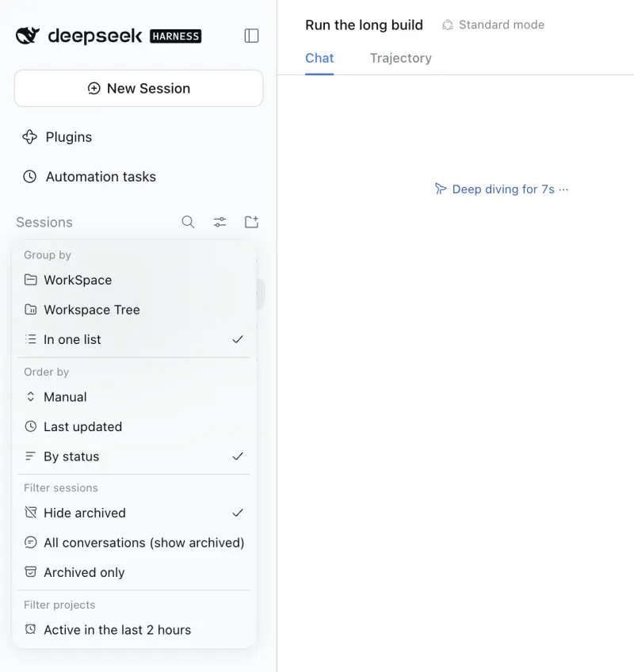Click the Standard mode indicator
Image resolution: width=634 pixels, height=672 pixels.
tap(494, 25)
